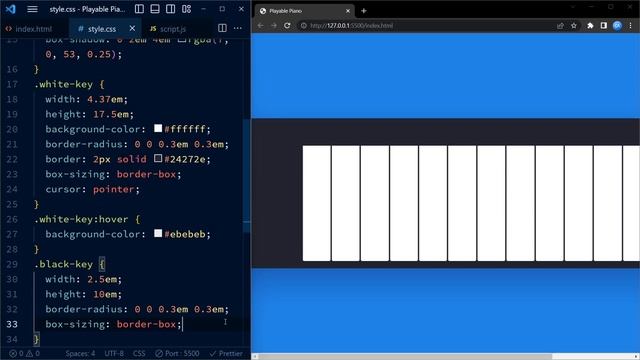Click the border-box value on line 33
Image resolution: width=640 pixels, height=360 pixels.
146,324
